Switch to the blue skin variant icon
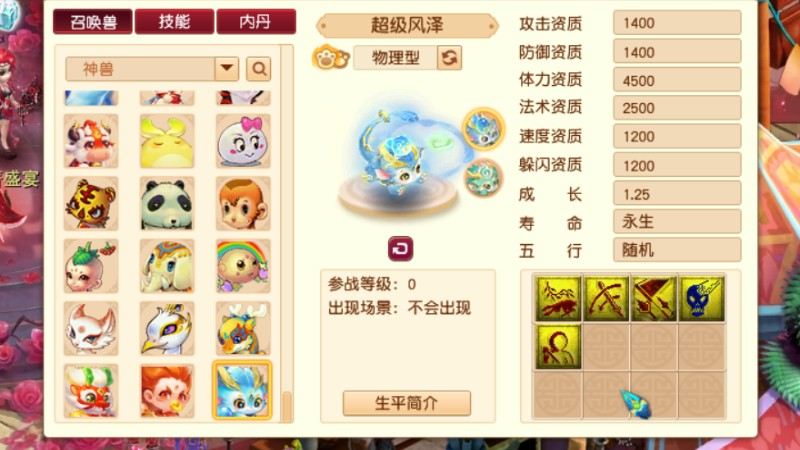 [x=483, y=129]
